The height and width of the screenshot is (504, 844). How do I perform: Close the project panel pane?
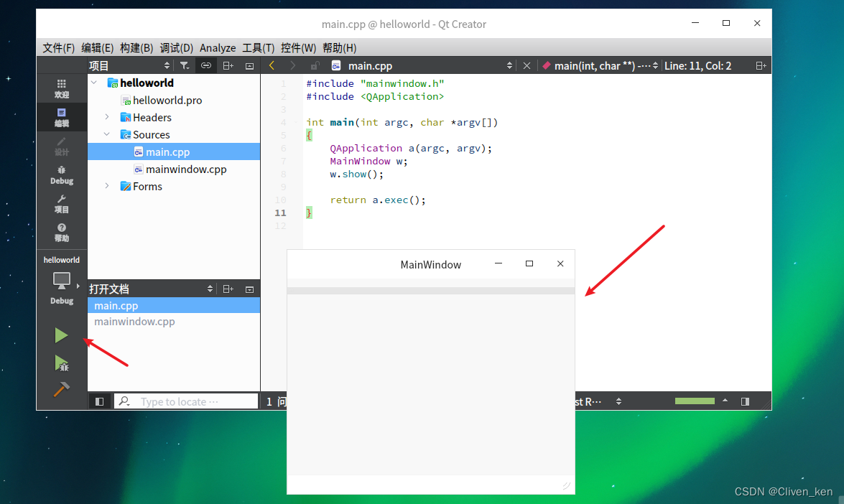pyautogui.click(x=249, y=65)
